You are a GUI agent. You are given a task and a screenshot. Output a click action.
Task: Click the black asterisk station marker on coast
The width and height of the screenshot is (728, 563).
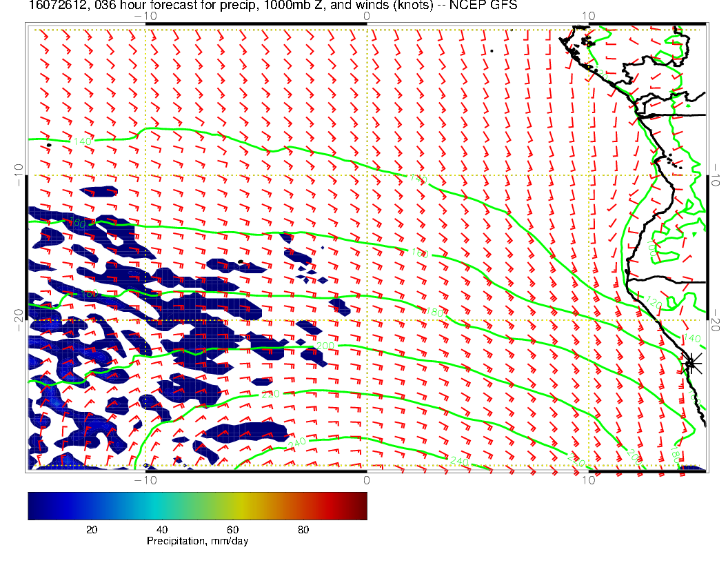691,363
